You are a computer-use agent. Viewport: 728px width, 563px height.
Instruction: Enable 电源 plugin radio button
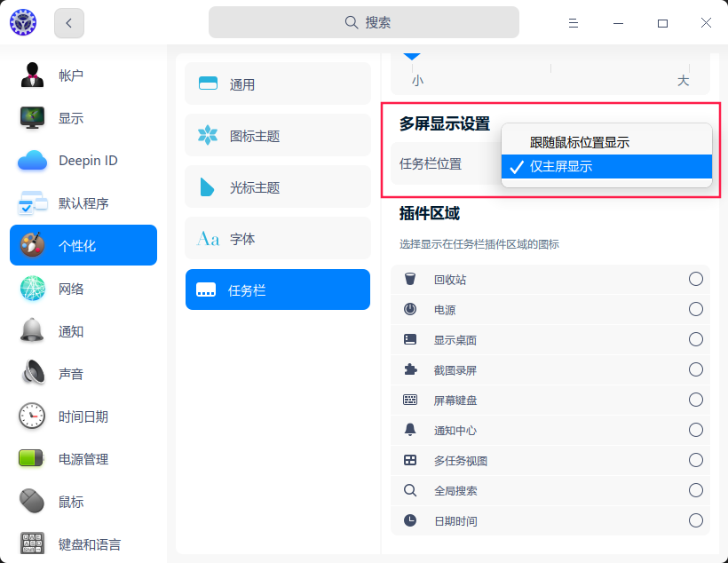pos(695,309)
